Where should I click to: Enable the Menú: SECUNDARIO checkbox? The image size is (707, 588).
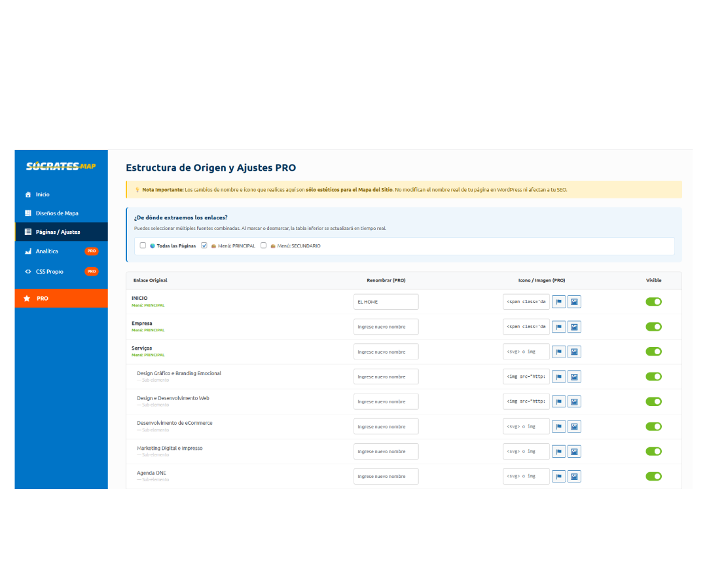[264, 246]
